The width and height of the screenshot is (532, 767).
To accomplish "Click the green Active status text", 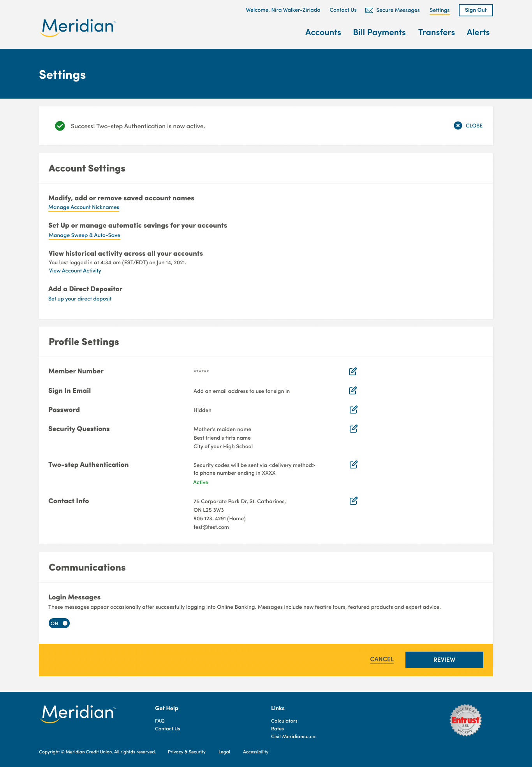I will [201, 482].
